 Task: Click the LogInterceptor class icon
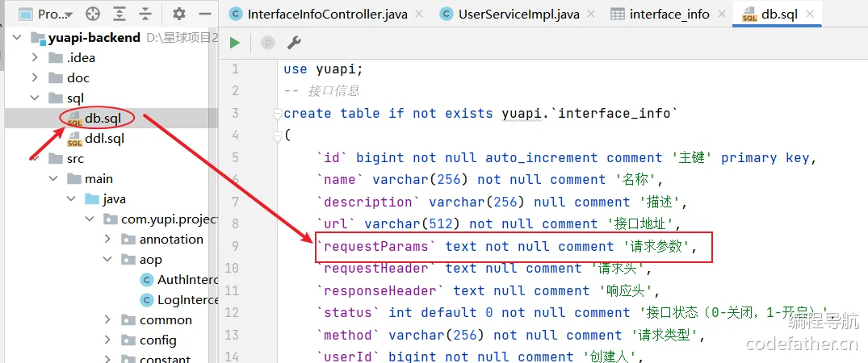147,300
